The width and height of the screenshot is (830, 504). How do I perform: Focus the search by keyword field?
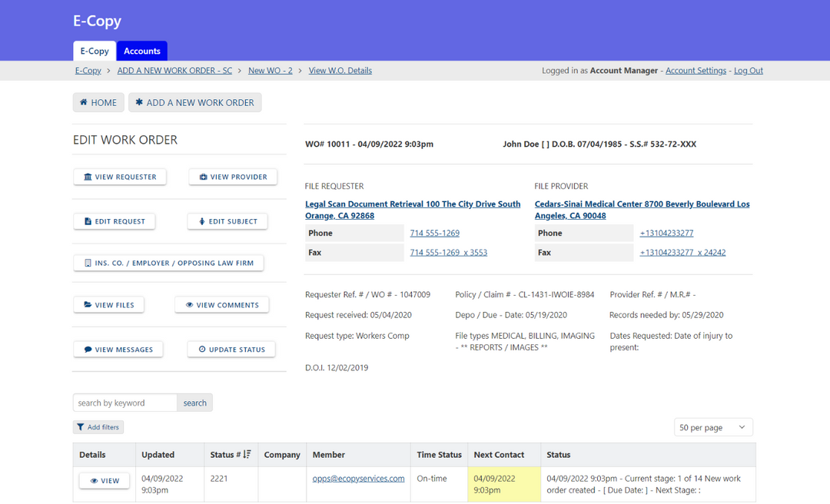pos(125,403)
